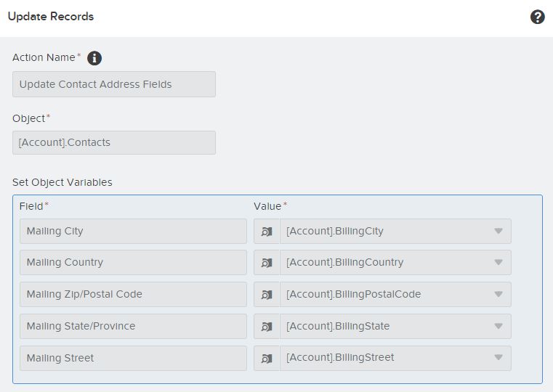Click the help question mark icon
This screenshot has height=392, width=553.
pyautogui.click(x=538, y=17)
